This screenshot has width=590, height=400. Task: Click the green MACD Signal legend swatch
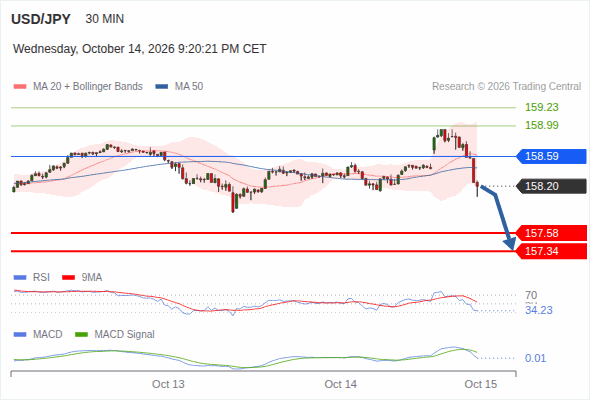point(81,335)
